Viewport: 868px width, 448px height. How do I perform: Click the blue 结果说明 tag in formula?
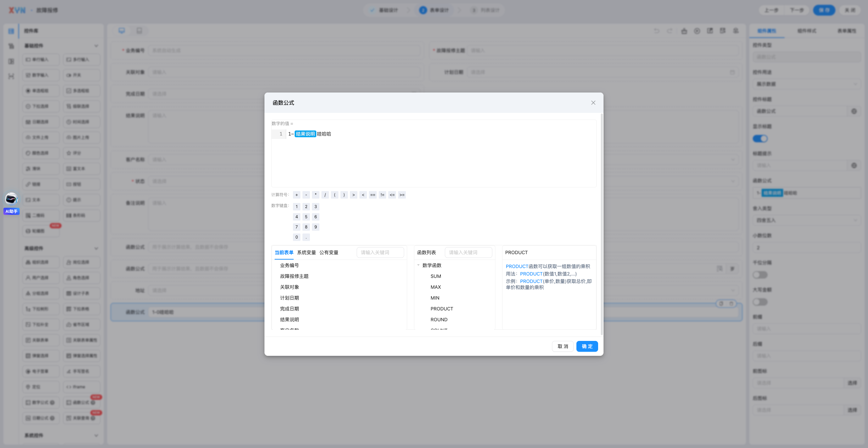click(305, 134)
